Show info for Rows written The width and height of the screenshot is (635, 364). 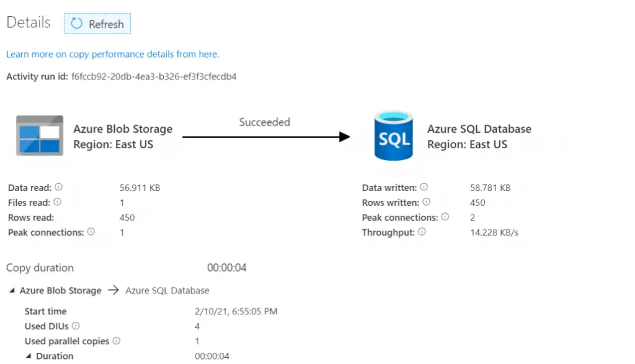tap(427, 202)
